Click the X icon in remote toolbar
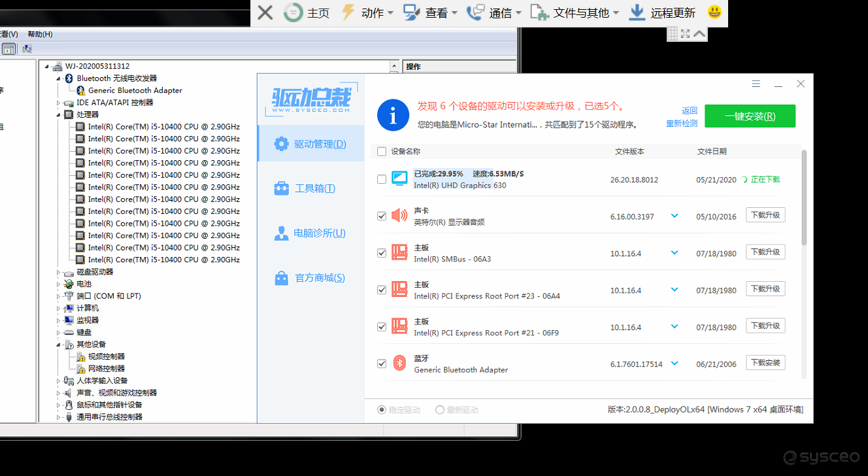868x476 pixels. (x=265, y=12)
